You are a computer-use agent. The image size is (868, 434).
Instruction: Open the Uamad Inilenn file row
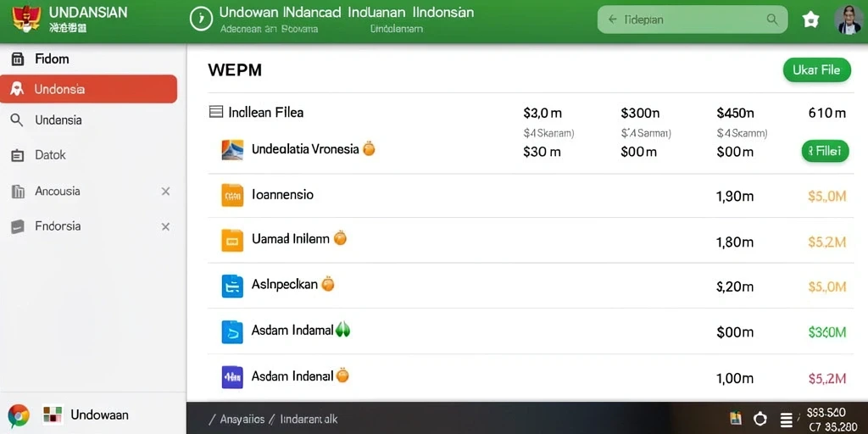(x=531, y=241)
